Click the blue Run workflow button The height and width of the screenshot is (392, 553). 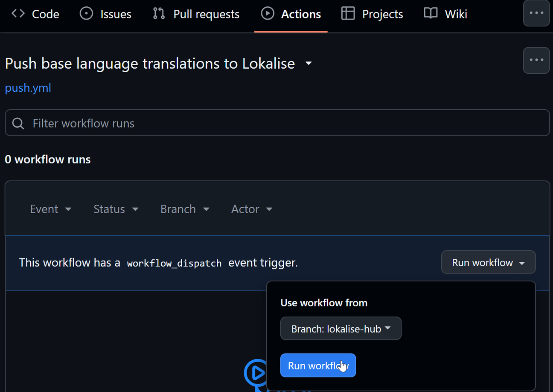[x=318, y=365]
